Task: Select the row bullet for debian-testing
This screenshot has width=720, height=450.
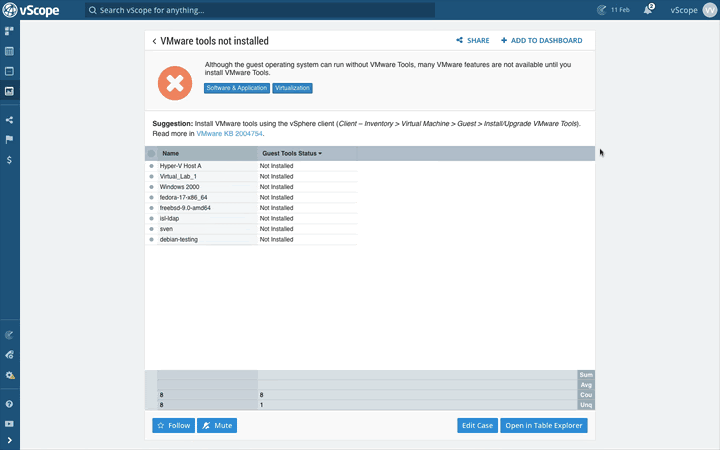Action: (x=152, y=239)
